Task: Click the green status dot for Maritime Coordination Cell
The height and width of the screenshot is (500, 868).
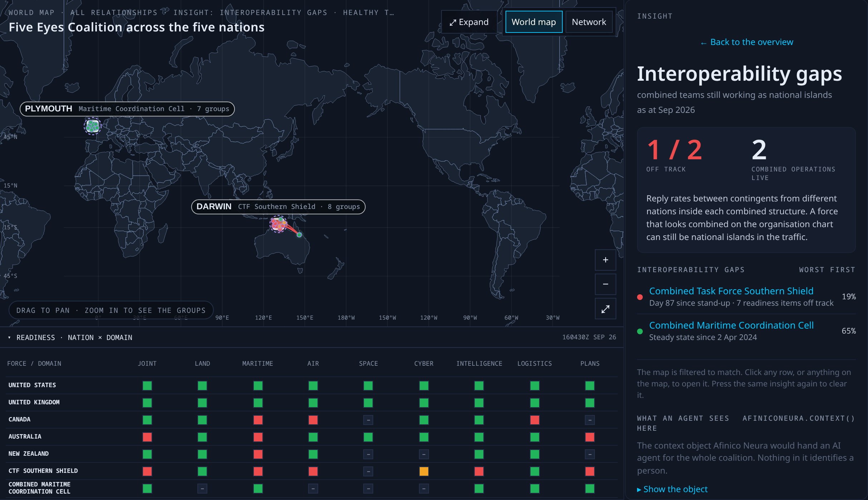Action: click(640, 331)
